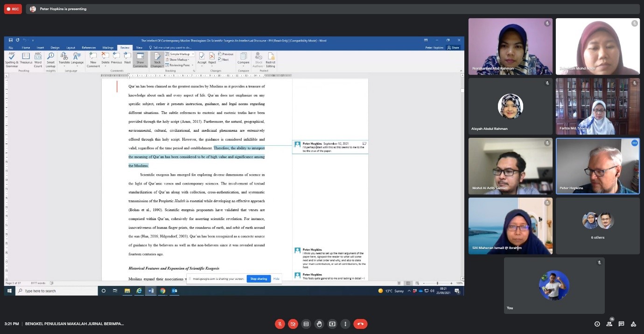Show the meeting participants list

(609, 324)
